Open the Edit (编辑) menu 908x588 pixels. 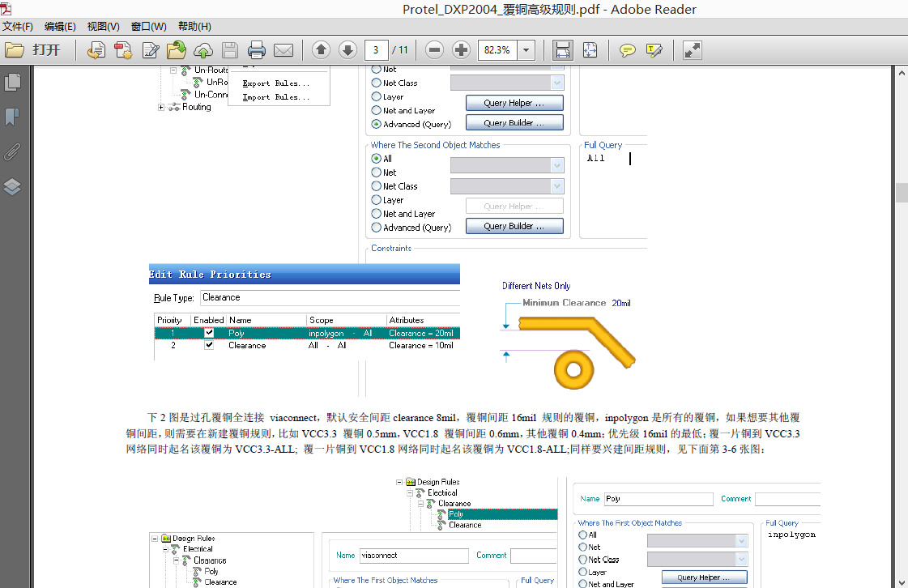point(60,26)
